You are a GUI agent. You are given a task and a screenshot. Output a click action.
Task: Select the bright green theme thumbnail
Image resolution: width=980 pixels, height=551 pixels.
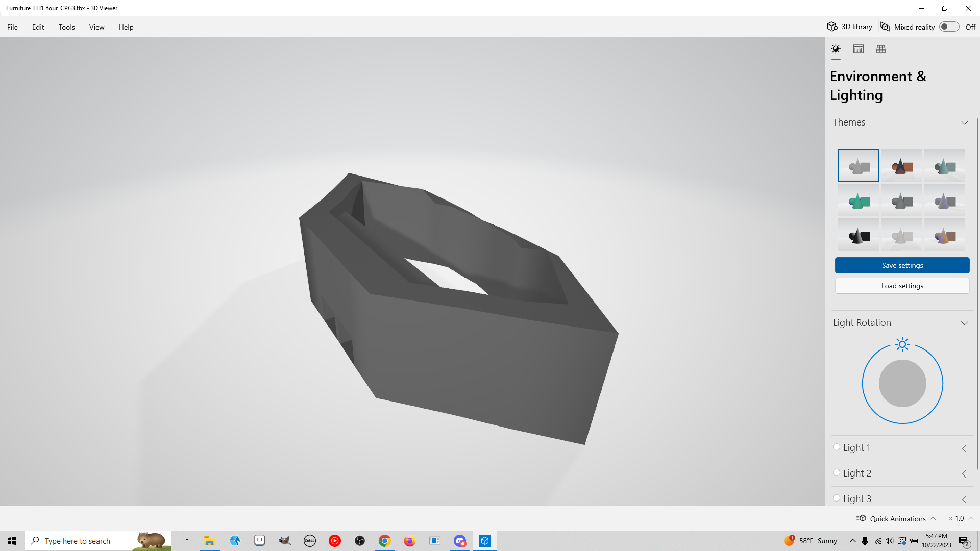[x=859, y=200]
